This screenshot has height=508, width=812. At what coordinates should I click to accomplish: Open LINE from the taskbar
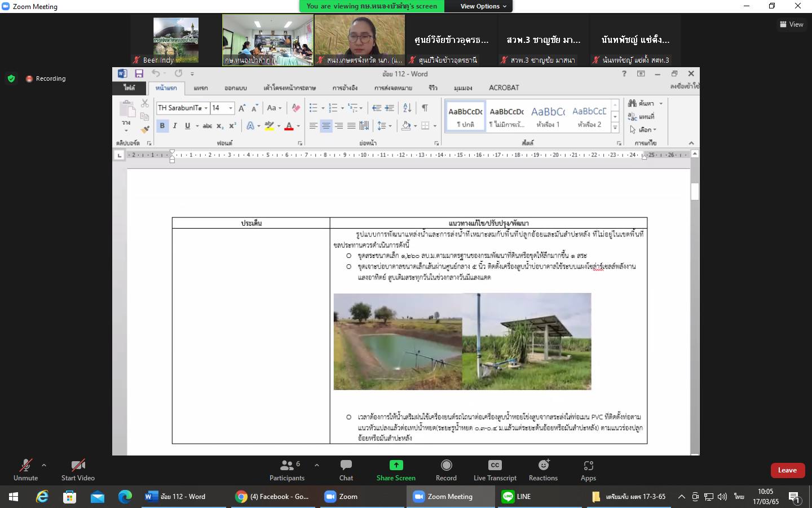(x=516, y=497)
